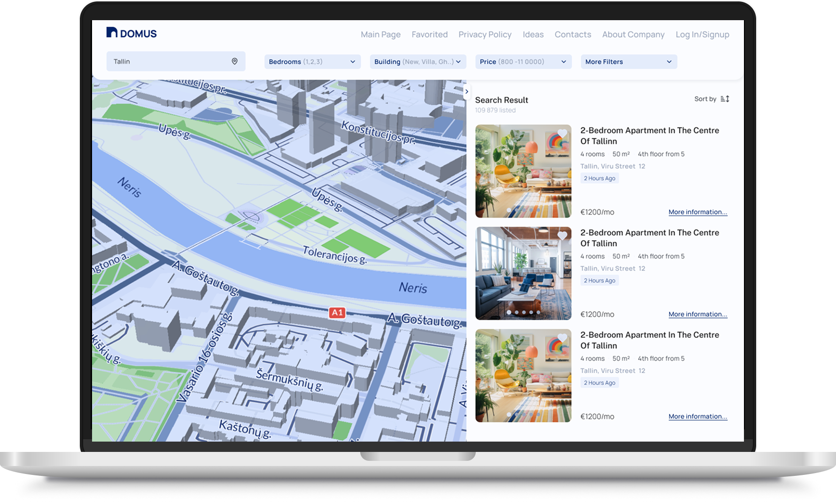Open the Contacts menu item
Viewport: 836px width, 504px height.
(x=573, y=34)
